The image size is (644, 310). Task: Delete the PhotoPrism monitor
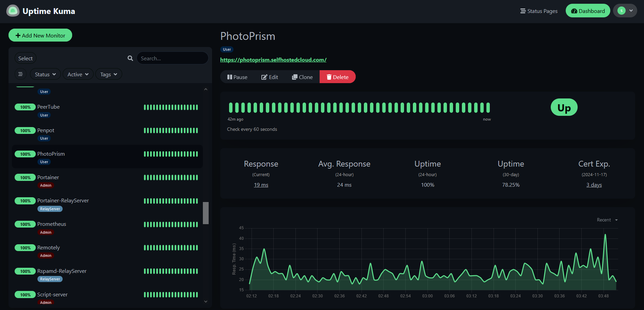pos(338,77)
